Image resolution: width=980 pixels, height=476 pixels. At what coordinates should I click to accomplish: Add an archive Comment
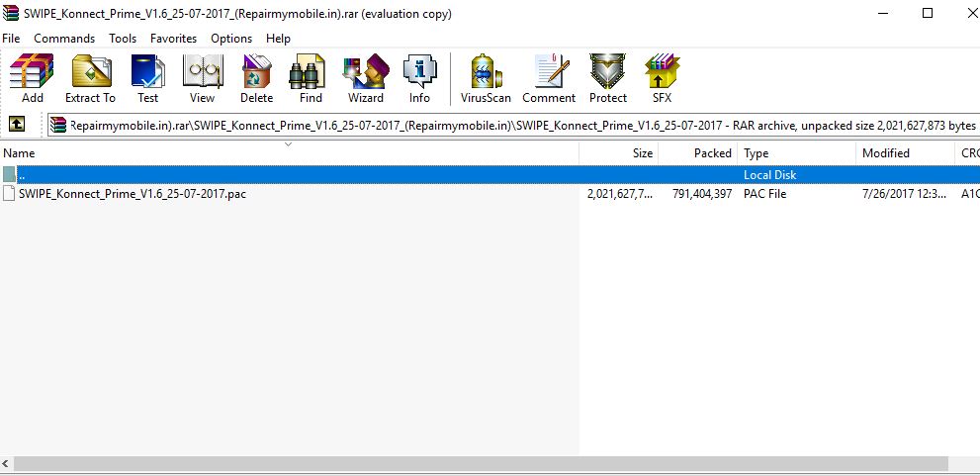pos(549,78)
